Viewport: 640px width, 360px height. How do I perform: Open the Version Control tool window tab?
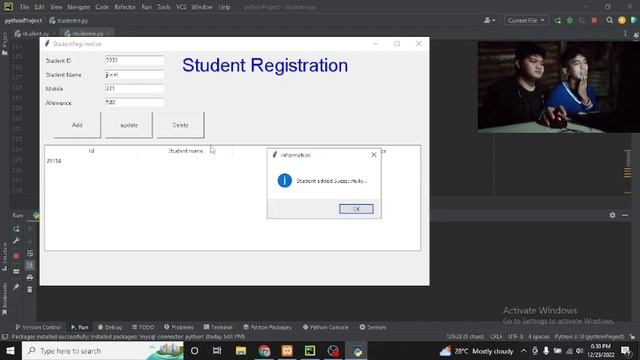pyautogui.click(x=38, y=327)
